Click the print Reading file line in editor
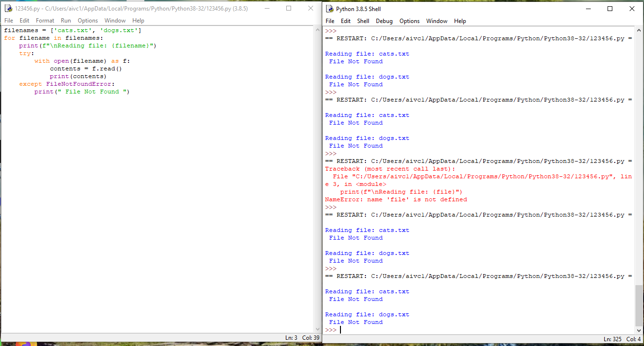This screenshot has width=644, height=346. tap(88, 46)
